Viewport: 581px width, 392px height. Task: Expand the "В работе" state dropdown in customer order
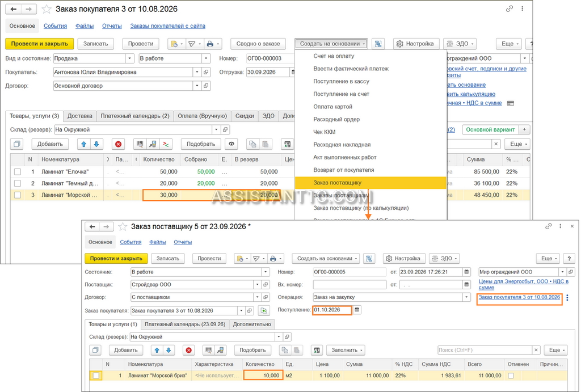click(x=206, y=58)
